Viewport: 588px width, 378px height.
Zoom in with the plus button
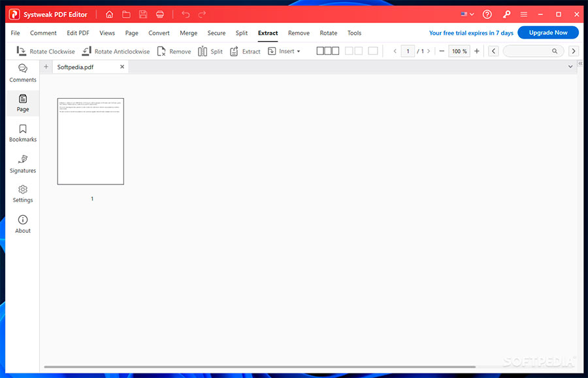pos(477,51)
